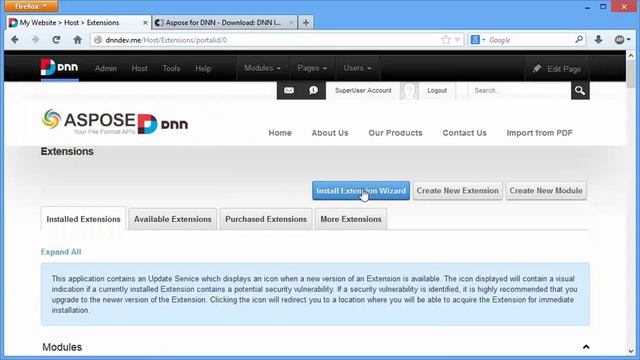Select Purchased Extensions tab
Screen dimensions: 640x360
point(266,219)
